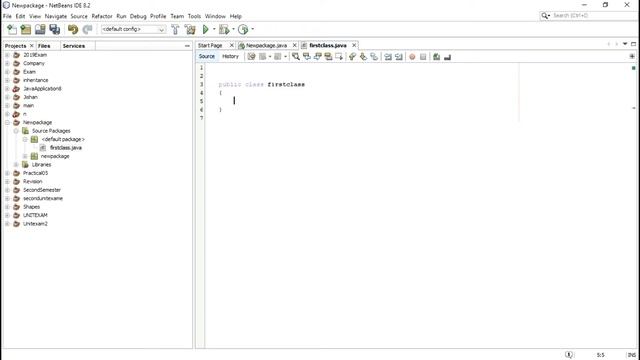Minimize the Projects window panel
Viewport: 640px width, 360px height.
point(187,46)
